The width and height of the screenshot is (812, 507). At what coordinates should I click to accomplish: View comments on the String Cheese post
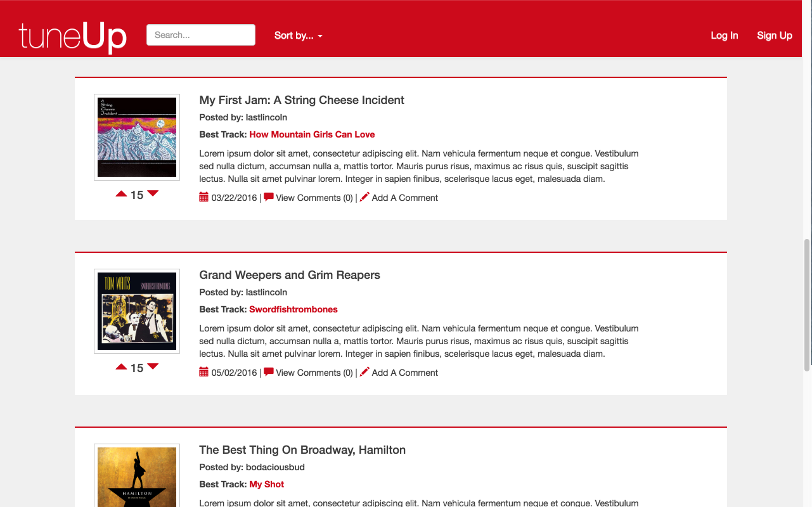coord(314,198)
